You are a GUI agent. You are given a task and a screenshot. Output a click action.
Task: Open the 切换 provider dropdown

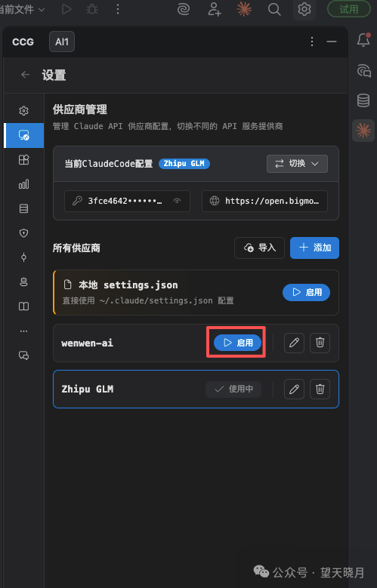pyautogui.click(x=297, y=164)
